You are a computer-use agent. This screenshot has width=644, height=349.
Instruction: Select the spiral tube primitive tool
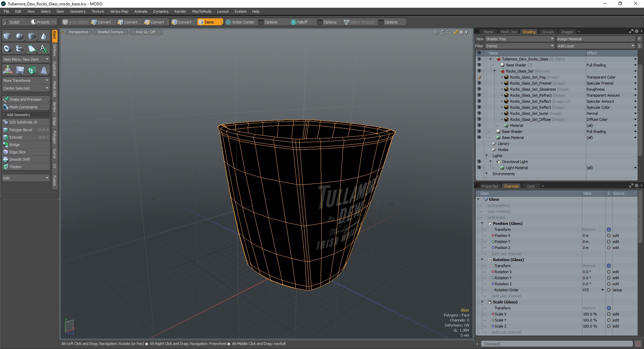(x=19, y=49)
